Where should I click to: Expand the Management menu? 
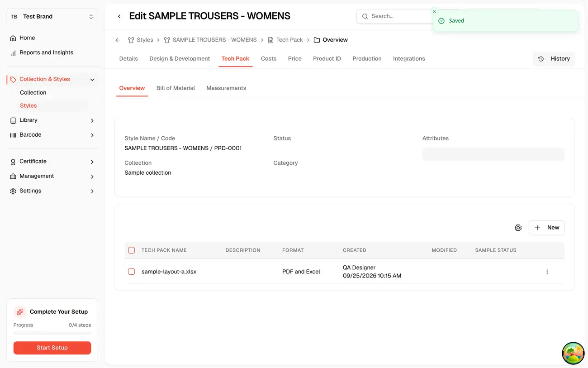click(92, 177)
